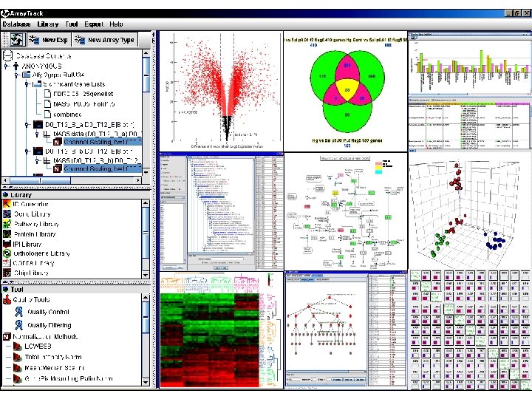Click the database tree horizontal scrollbar thumb
The width and height of the screenshot is (532, 399).
[x=40, y=180]
